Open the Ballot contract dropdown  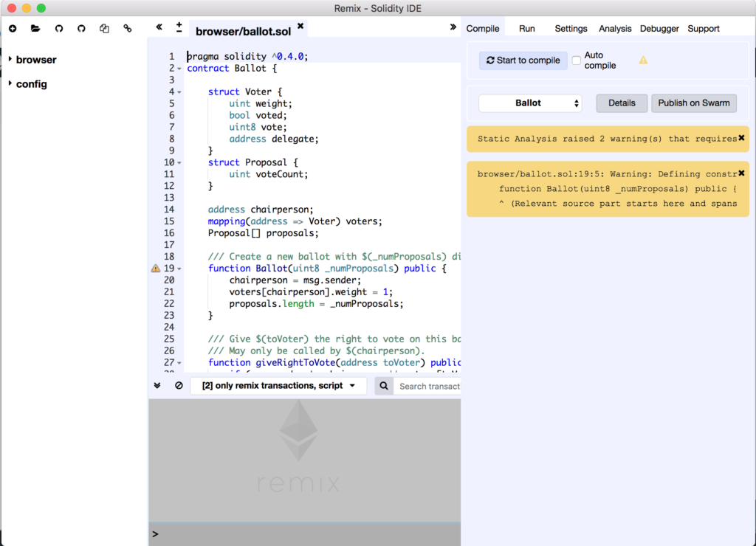tap(529, 103)
